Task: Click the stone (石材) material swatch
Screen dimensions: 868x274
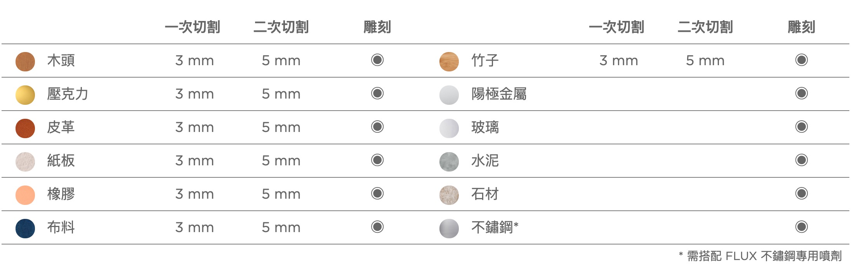Action: click(449, 195)
